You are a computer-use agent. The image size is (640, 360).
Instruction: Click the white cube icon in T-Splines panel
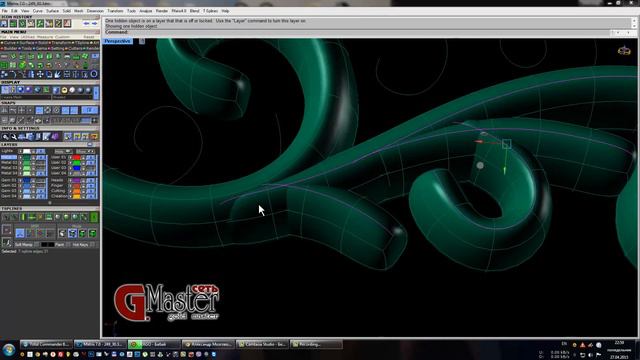point(62,233)
